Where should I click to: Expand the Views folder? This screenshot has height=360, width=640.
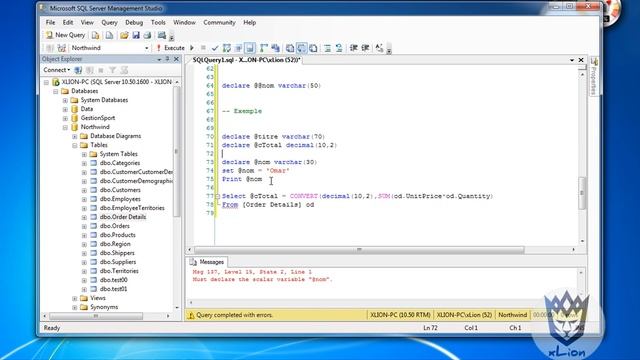tap(75, 298)
